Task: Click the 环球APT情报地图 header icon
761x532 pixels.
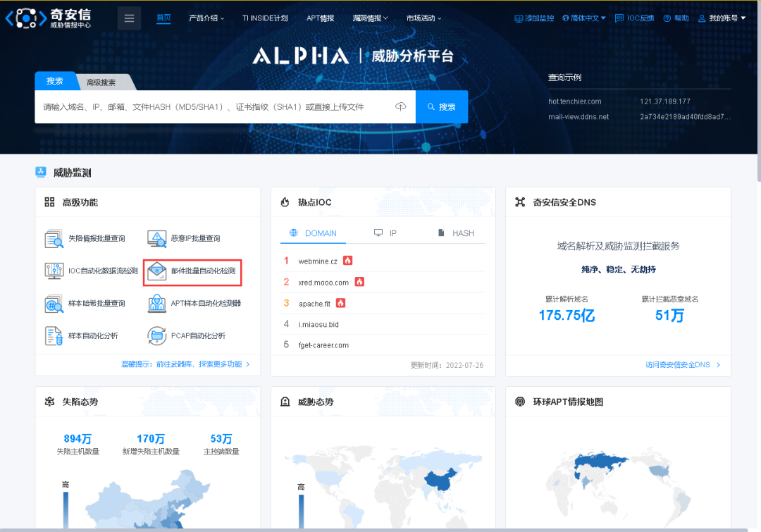Action: [520, 402]
